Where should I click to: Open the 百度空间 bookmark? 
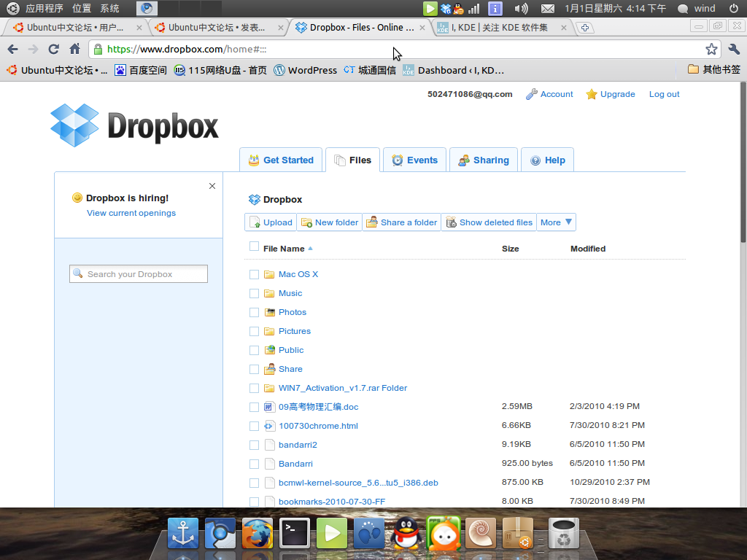(141, 70)
